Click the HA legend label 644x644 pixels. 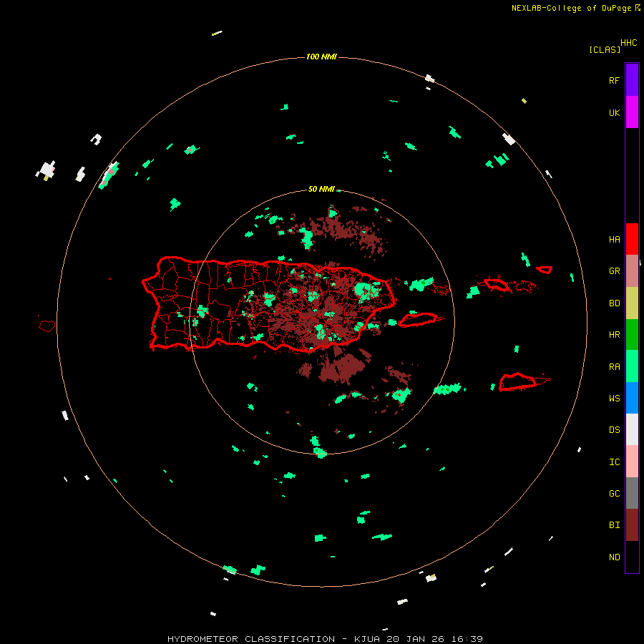tap(614, 240)
